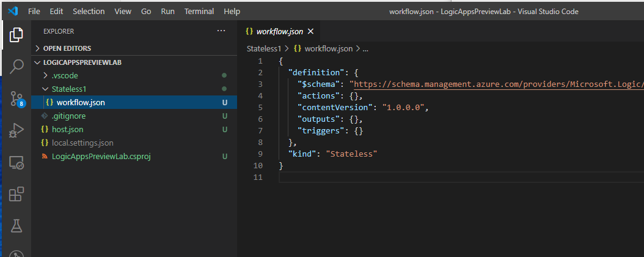Open the Testing flask icon view
Image resolution: width=644 pixels, height=257 pixels.
point(16,226)
